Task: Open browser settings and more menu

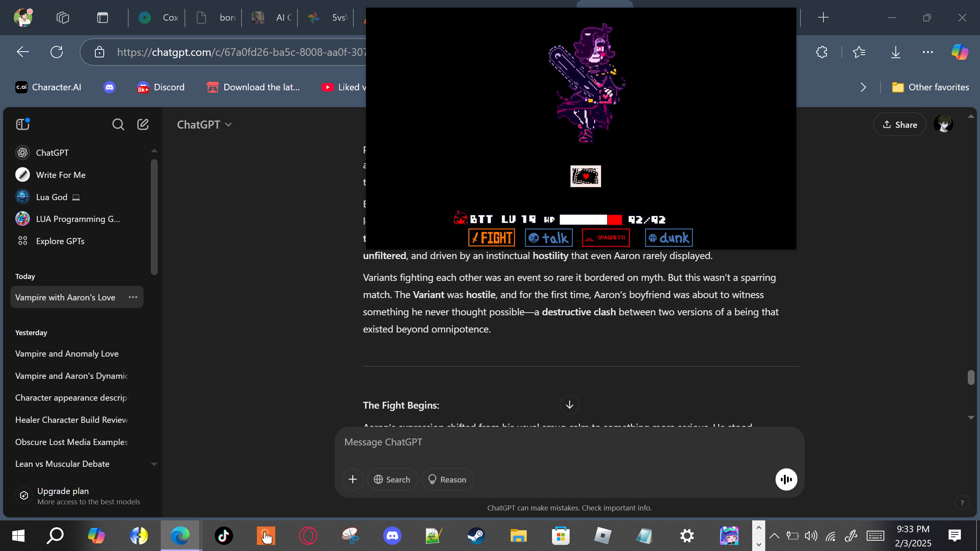Action: (928, 52)
